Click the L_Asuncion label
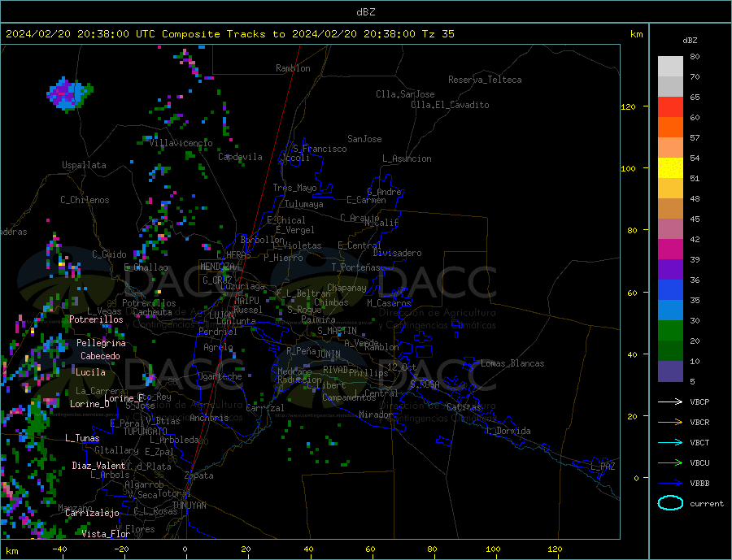The height and width of the screenshot is (560, 732). click(x=407, y=158)
